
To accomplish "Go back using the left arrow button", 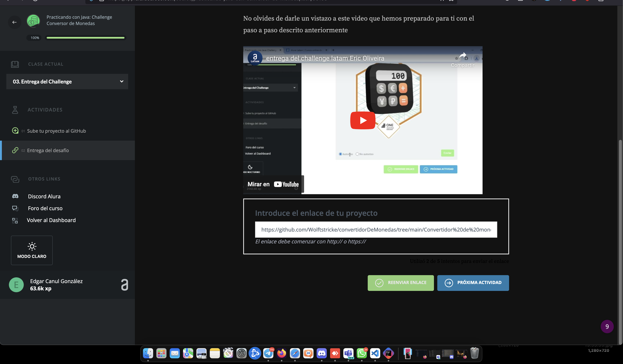I will [x=15, y=22].
